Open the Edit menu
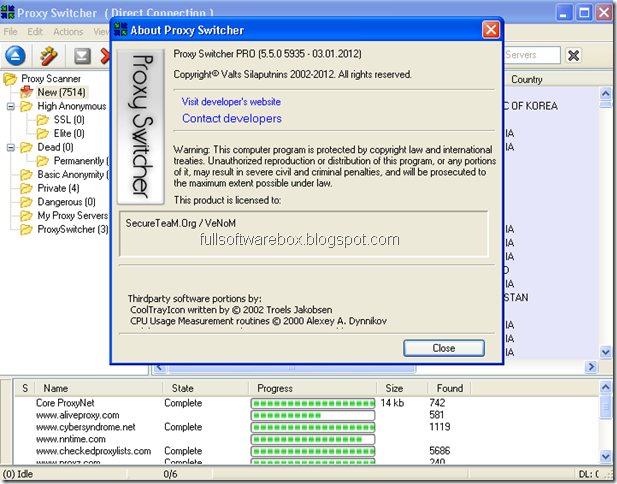Image resolution: width=617 pixels, height=484 pixels. (x=35, y=32)
